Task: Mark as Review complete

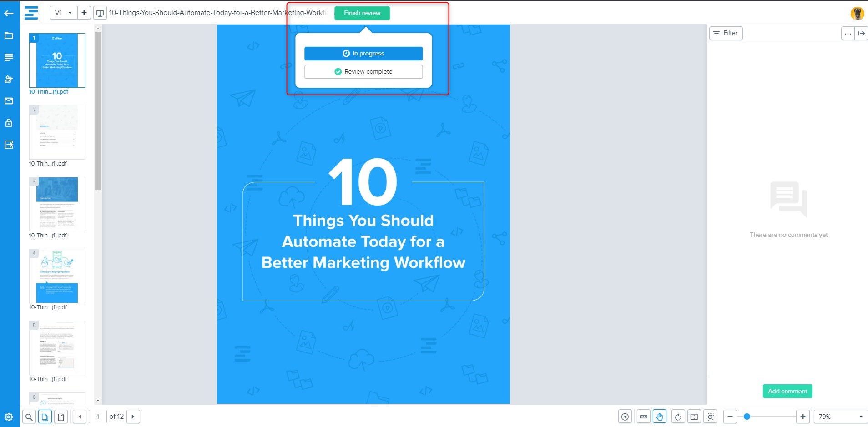Action: (363, 72)
